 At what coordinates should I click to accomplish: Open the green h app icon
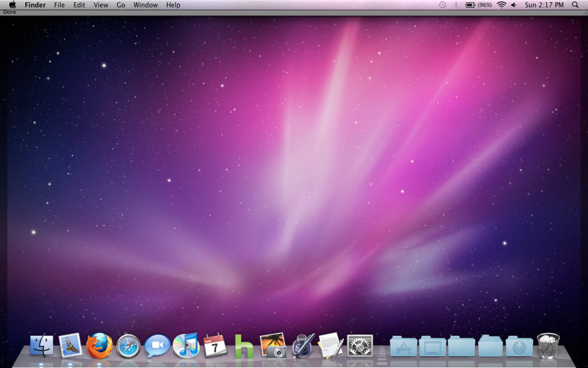(243, 346)
